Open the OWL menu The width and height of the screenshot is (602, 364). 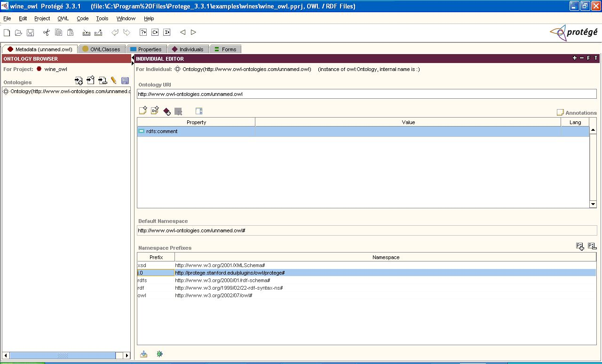coord(63,18)
